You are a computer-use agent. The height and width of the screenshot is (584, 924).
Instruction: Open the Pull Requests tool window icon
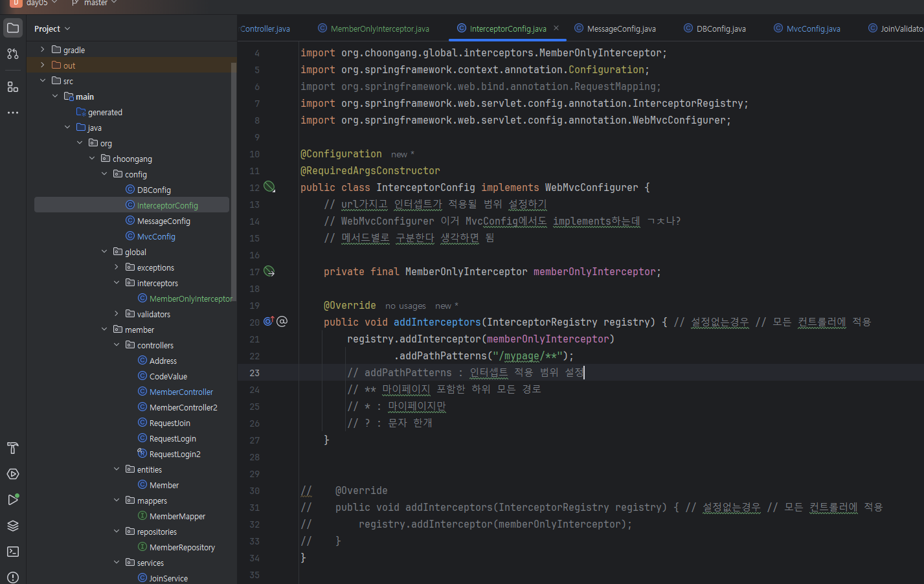[13, 54]
